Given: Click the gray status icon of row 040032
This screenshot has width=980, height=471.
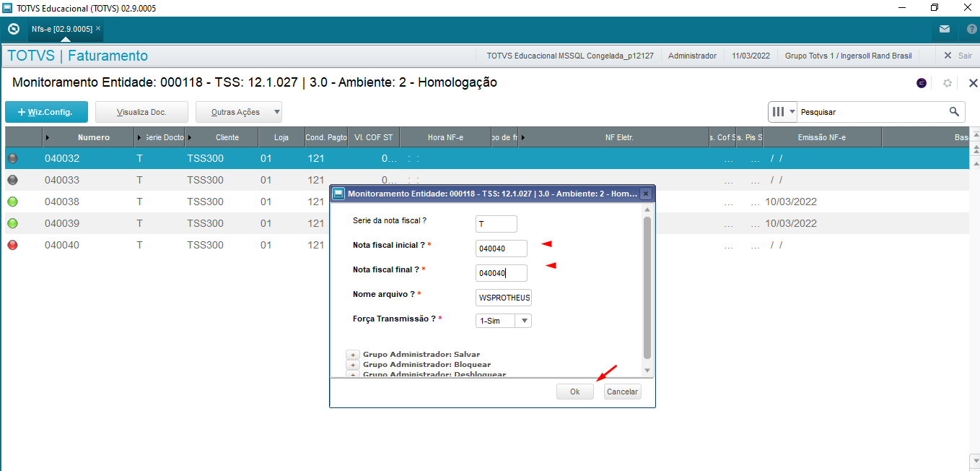Looking at the screenshot, I should pos(12,158).
